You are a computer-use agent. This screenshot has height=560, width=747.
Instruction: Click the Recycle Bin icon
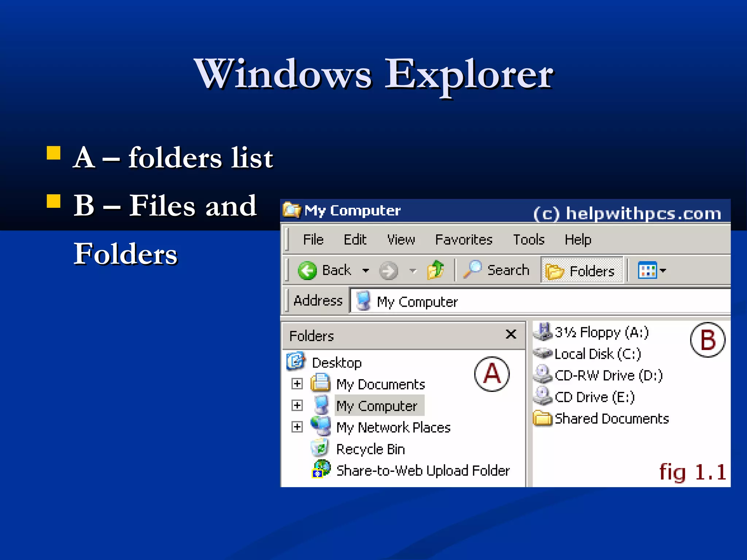[320, 448]
